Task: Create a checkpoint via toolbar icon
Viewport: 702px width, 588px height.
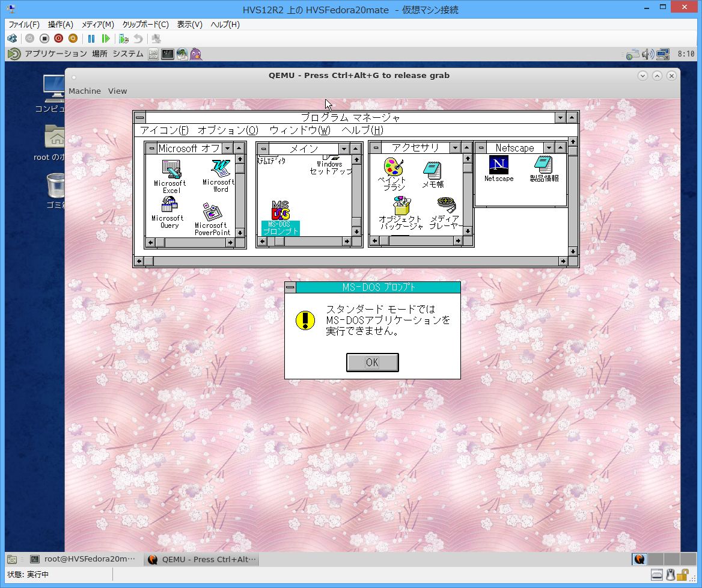Action: [x=124, y=38]
